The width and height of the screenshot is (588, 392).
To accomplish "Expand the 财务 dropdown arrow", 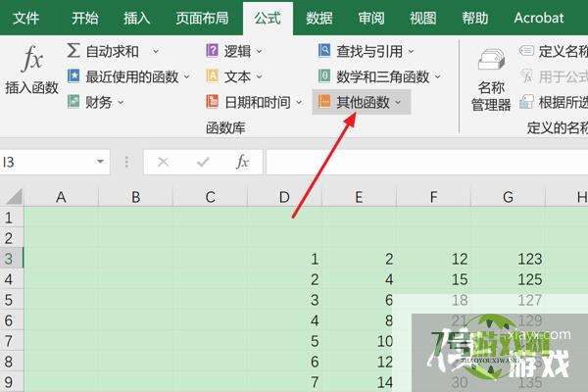I will [121, 102].
